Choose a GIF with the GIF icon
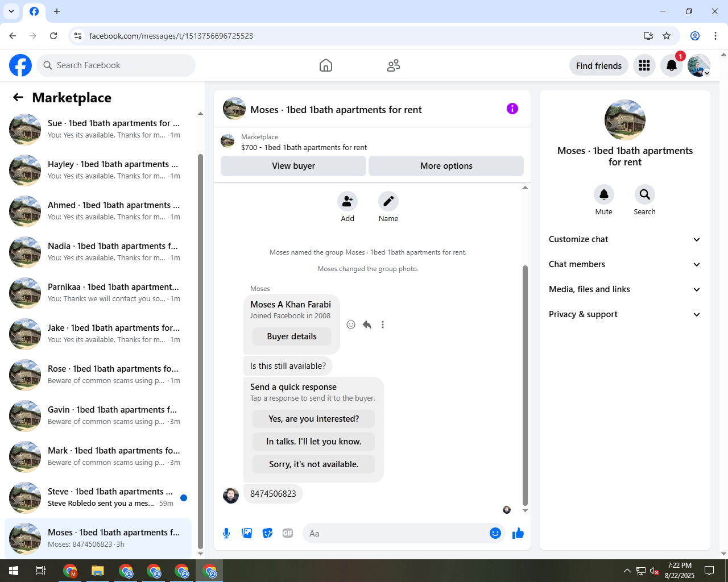The height and width of the screenshot is (582, 728). [288, 533]
